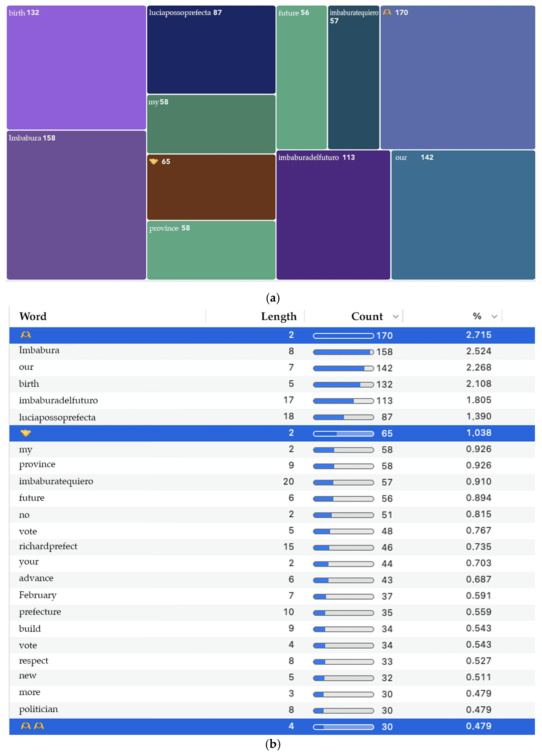This screenshot has width=542, height=756.
Task: Click the handshake emoji in the brown treemap tile
Action: point(153,162)
